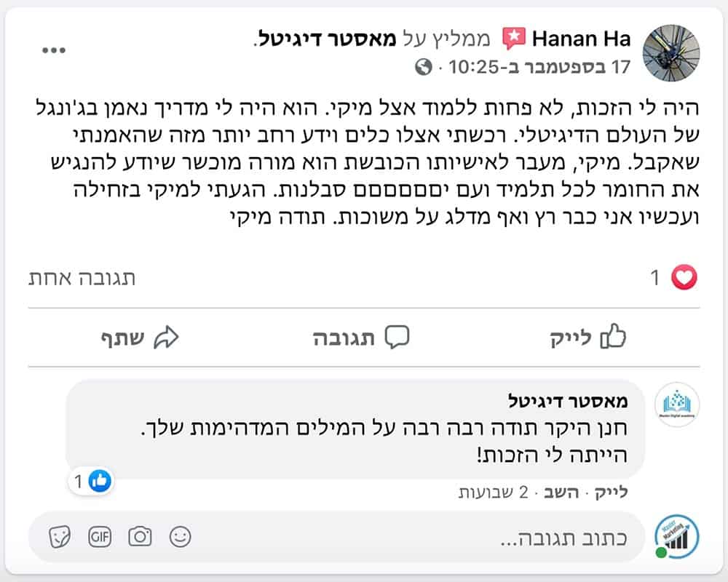This screenshot has width=728, height=582.
Task: Insert a GIF in the comment
Action: coord(100,538)
